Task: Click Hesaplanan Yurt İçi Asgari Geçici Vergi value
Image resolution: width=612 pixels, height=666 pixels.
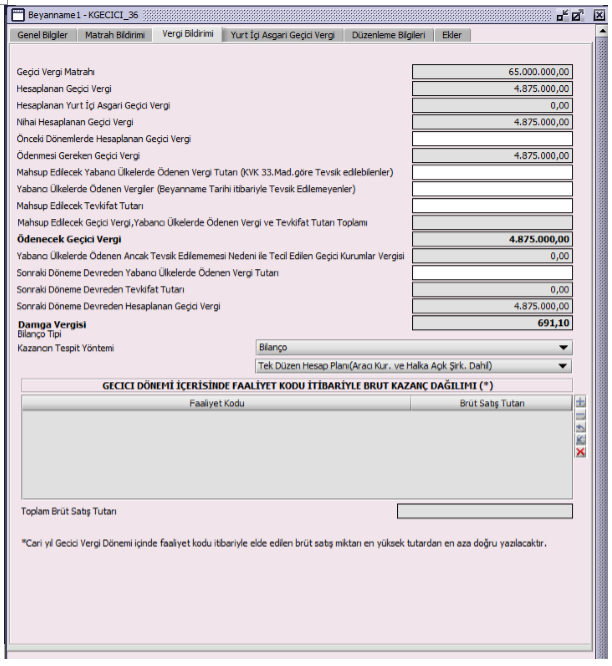Action: coord(492,105)
